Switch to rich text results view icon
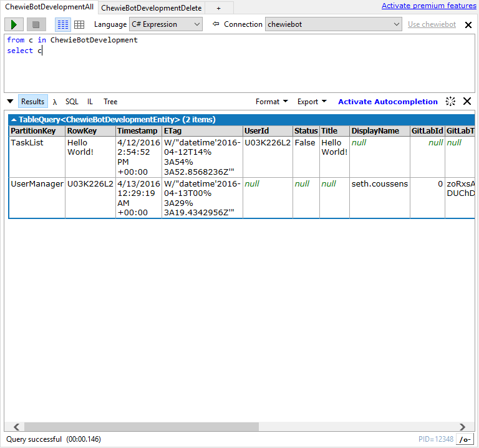The width and height of the screenshot is (479, 448). click(x=63, y=24)
